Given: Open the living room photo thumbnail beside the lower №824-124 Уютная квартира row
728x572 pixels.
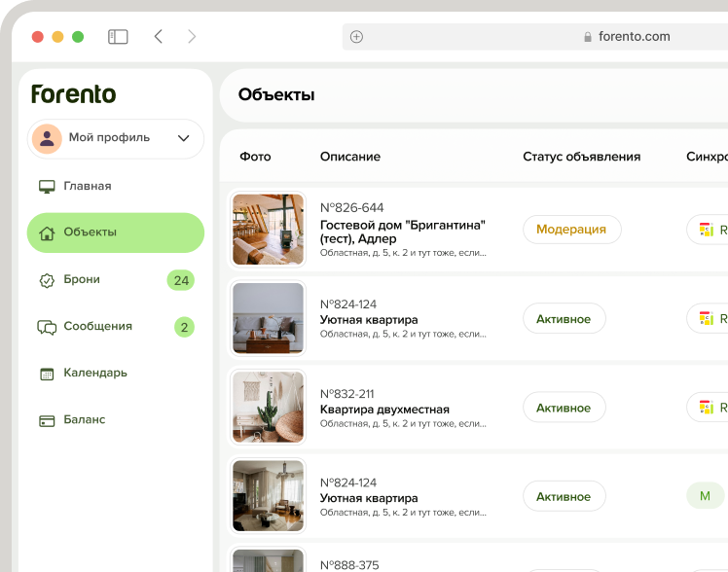Looking at the screenshot, I should [x=268, y=496].
